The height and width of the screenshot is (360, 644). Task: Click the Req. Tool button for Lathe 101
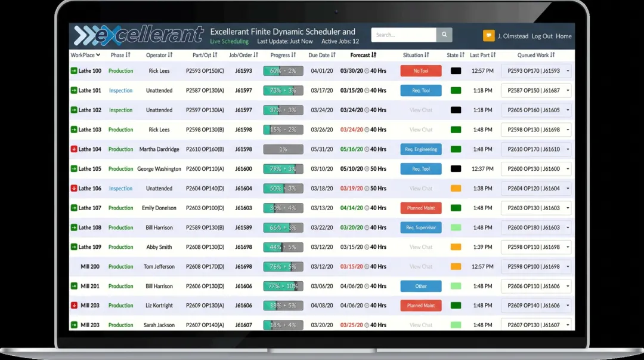click(421, 91)
